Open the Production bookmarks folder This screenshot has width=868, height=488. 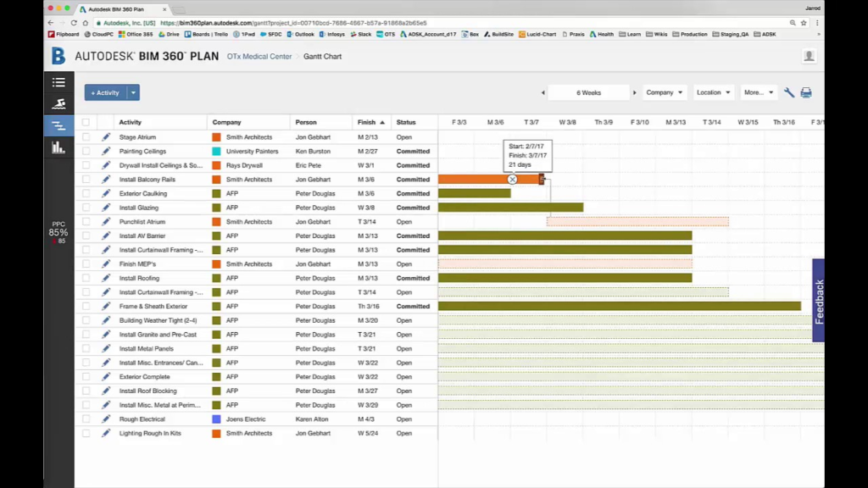pos(690,34)
